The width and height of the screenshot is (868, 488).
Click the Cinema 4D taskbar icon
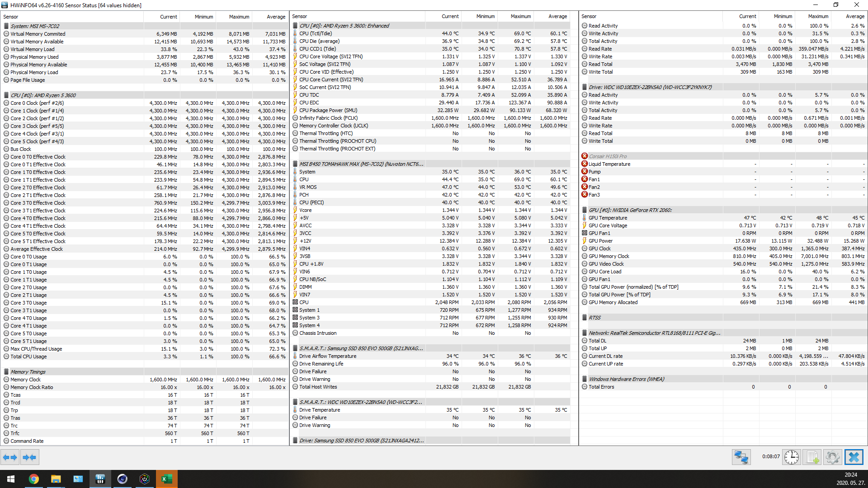pyautogui.click(x=122, y=479)
